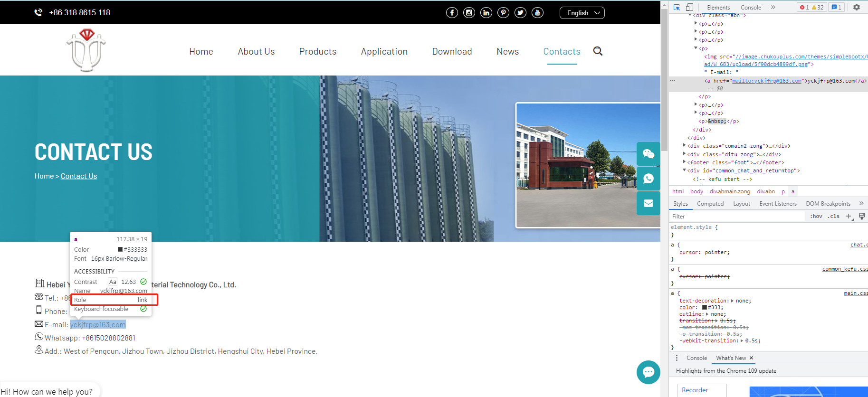Screen dimensions: 868x397
Task: Click the phone icon in top bar
Action: coord(38,12)
